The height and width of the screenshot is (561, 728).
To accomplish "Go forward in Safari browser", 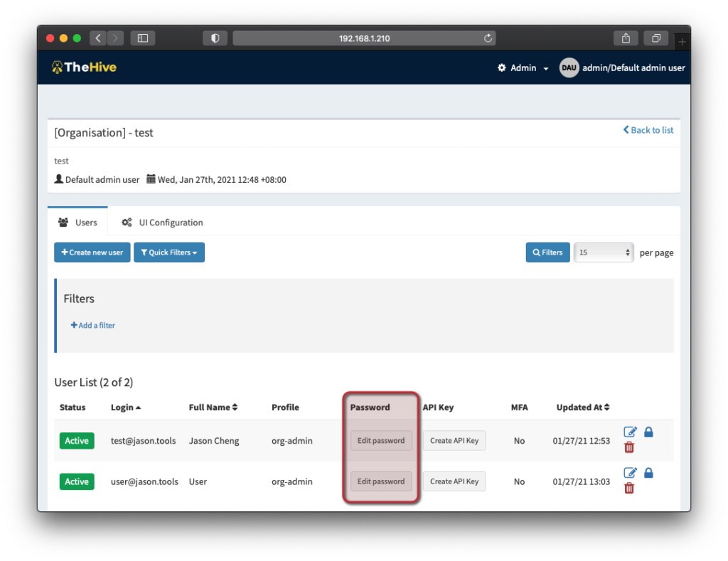I will pyautogui.click(x=116, y=38).
